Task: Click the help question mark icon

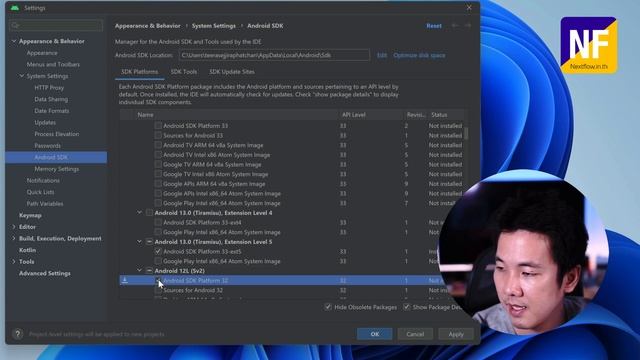Action: pyautogui.click(x=18, y=334)
